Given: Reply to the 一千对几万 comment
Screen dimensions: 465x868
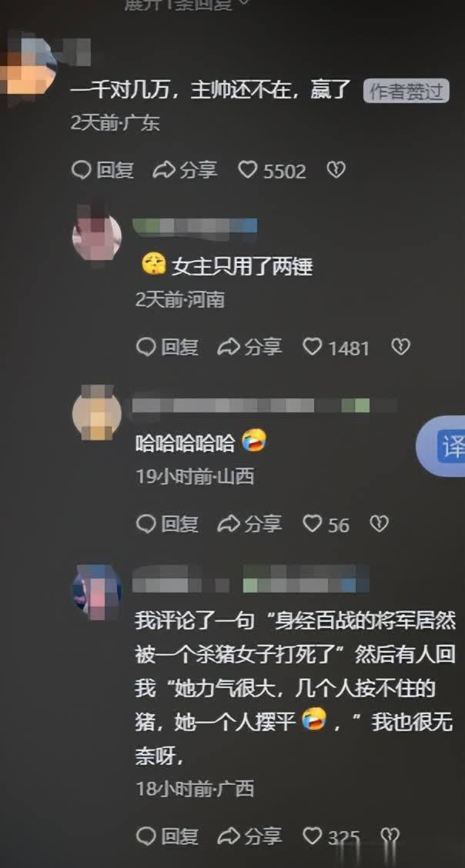Looking at the screenshot, I should 103,170.
